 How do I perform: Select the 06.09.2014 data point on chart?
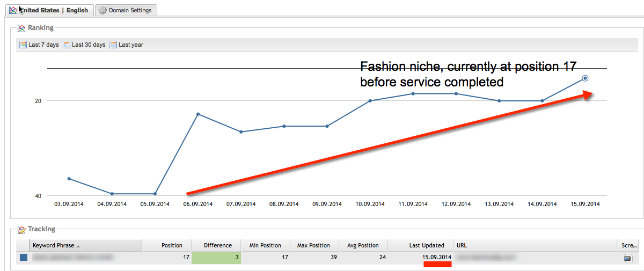[x=198, y=114]
